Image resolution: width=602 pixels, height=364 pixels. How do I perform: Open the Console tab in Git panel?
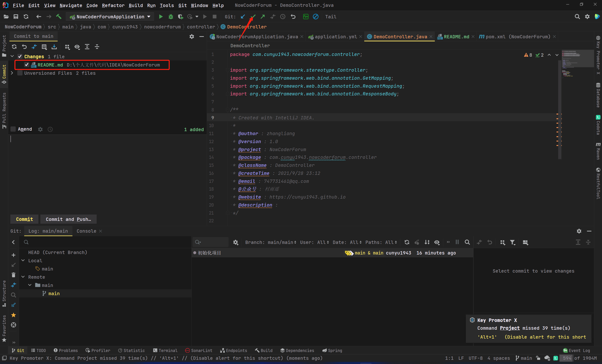(x=86, y=231)
